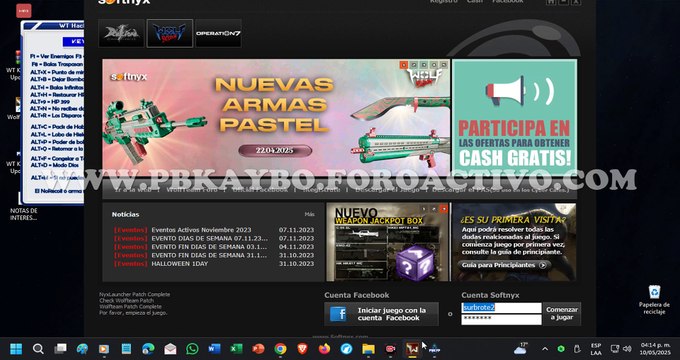The image size is (680, 360).
Task: Click the Comenzar a jugar button
Action: [562, 314]
